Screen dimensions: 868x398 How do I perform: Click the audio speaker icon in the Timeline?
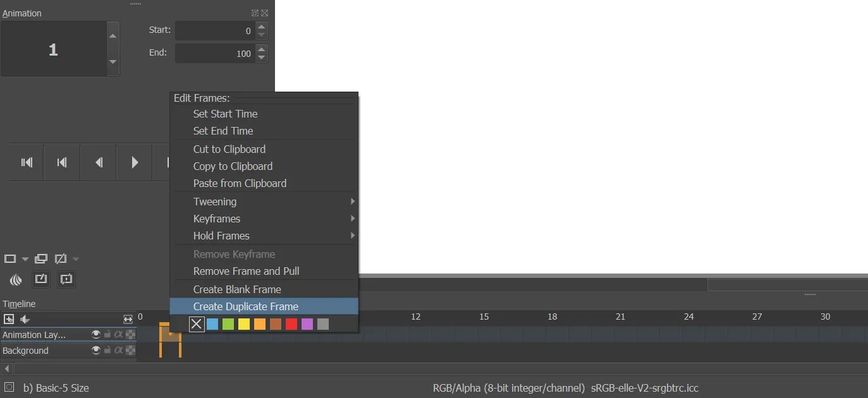pyautogui.click(x=25, y=319)
